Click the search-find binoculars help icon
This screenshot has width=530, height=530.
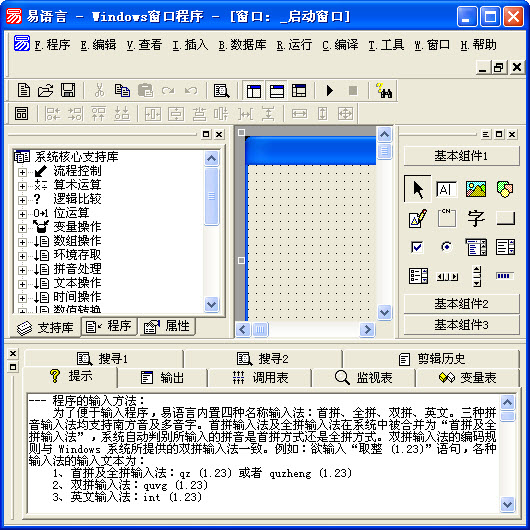pyautogui.click(x=384, y=91)
